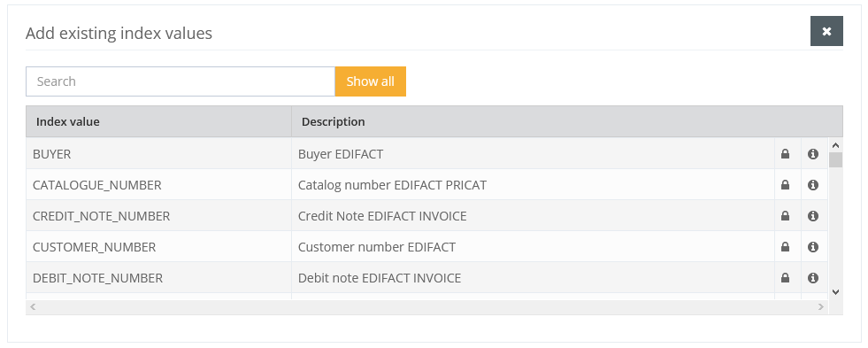View info icon for CUSTOMER_NUMBER
Image resolution: width=868 pixels, height=348 pixels.
812,247
